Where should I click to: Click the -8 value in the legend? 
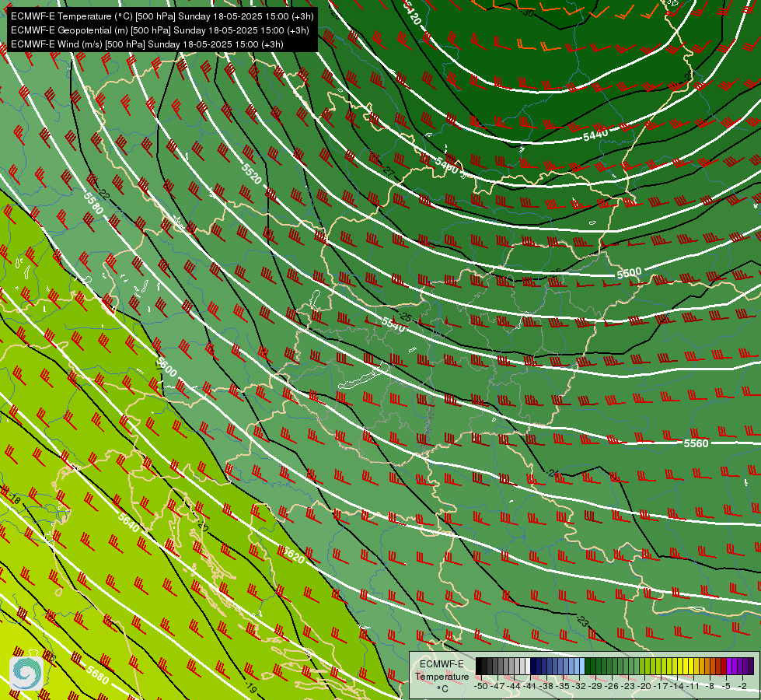(x=710, y=686)
